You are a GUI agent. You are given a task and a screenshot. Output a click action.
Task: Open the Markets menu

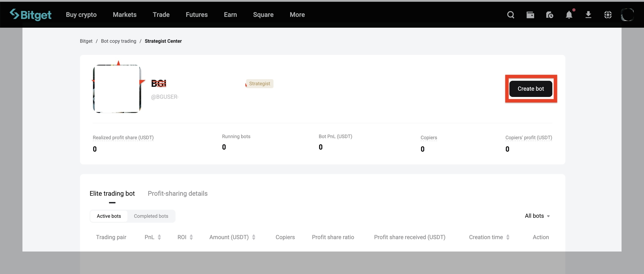click(x=124, y=15)
